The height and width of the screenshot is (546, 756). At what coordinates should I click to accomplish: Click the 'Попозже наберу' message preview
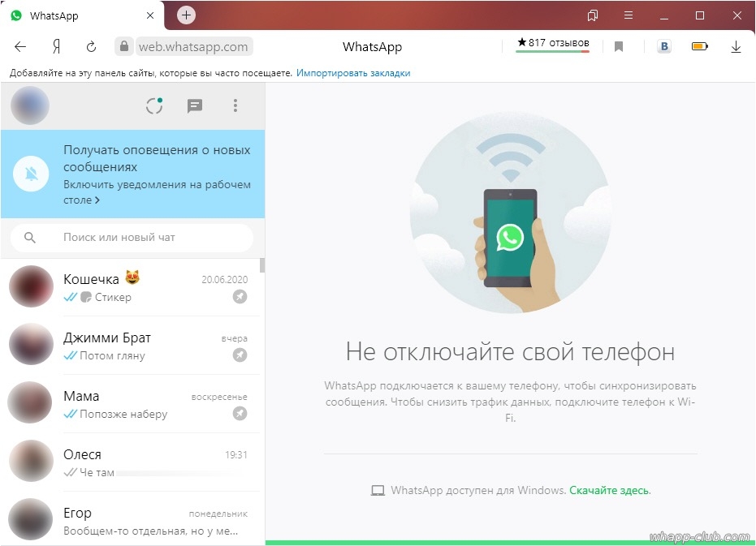[x=123, y=414]
